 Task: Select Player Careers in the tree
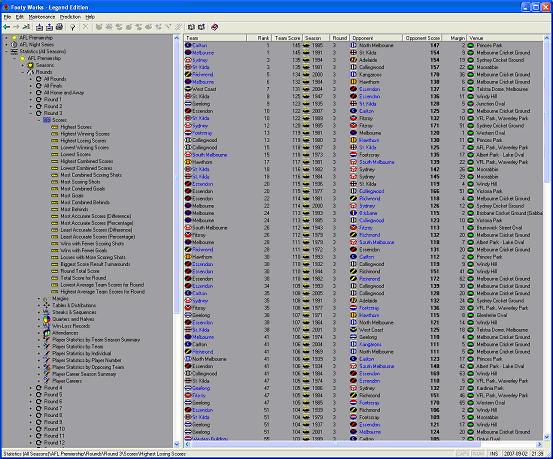[x=67, y=381]
